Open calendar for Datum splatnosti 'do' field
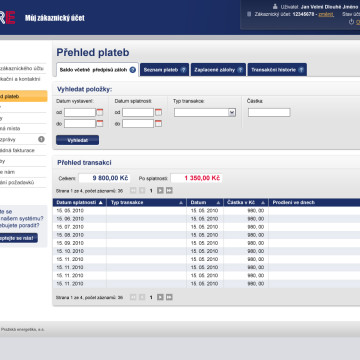This screenshot has width=360, height=360. click(158, 124)
